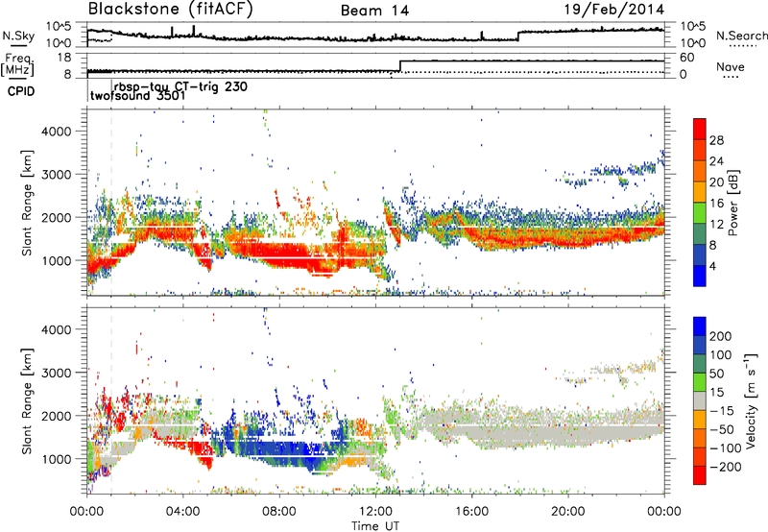This screenshot has height=532, width=768.
Task: Click the date '19/Feb/2014'
Action: pyautogui.click(x=613, y=9)
